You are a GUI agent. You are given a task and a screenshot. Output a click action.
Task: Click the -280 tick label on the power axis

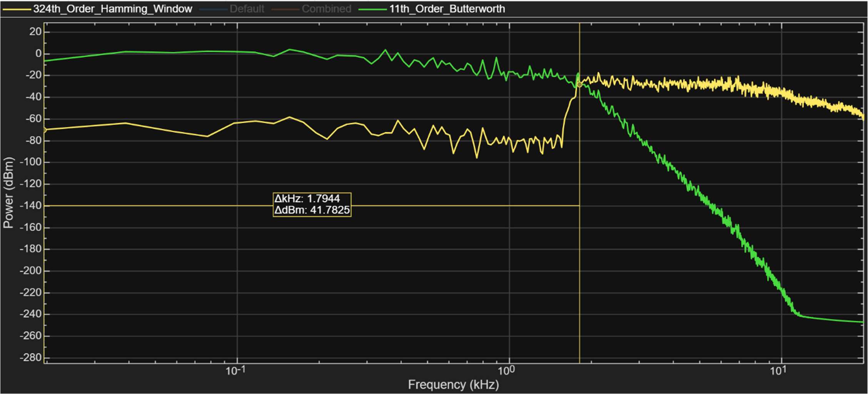(30, 357)
